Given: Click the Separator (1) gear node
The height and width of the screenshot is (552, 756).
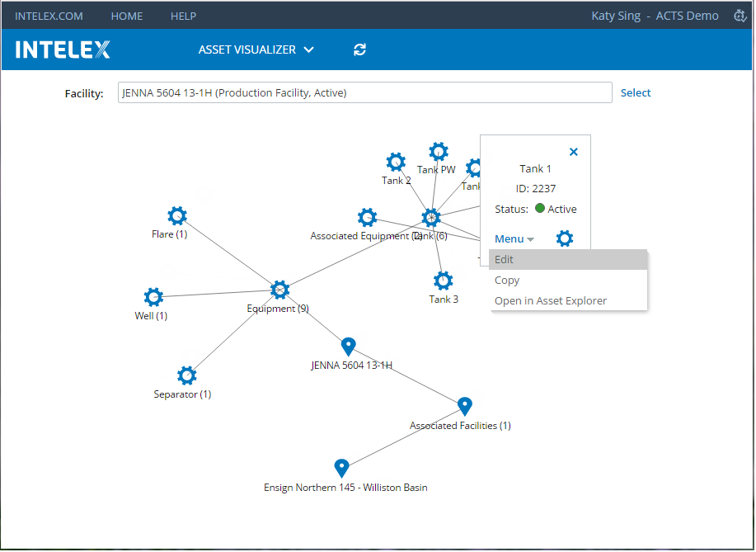Looking at the screenshot, I should [186, 375].
